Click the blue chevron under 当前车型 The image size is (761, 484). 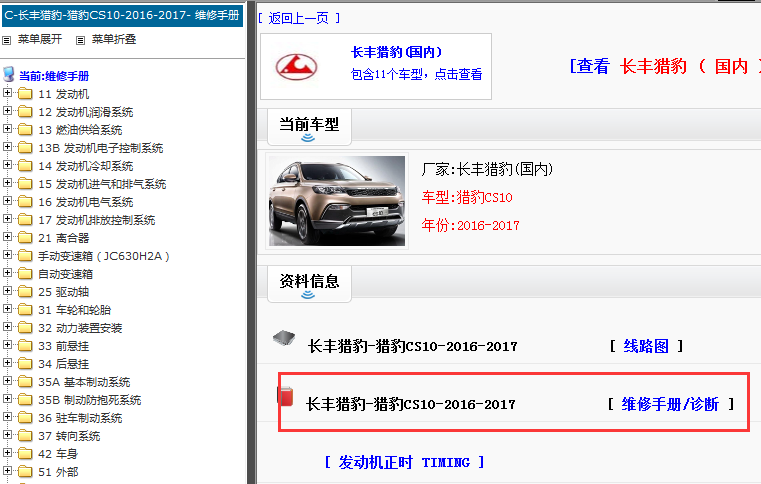tap(308, 138)
